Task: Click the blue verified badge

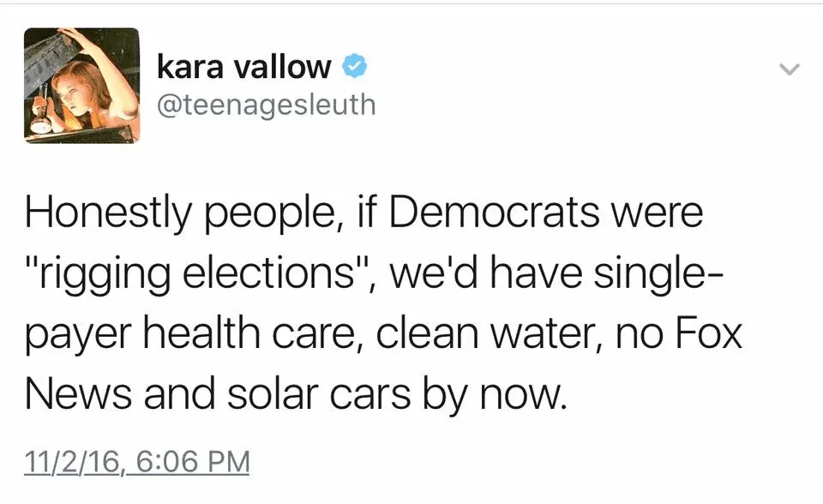Action: pyautogui.click(x=356, y=65)
